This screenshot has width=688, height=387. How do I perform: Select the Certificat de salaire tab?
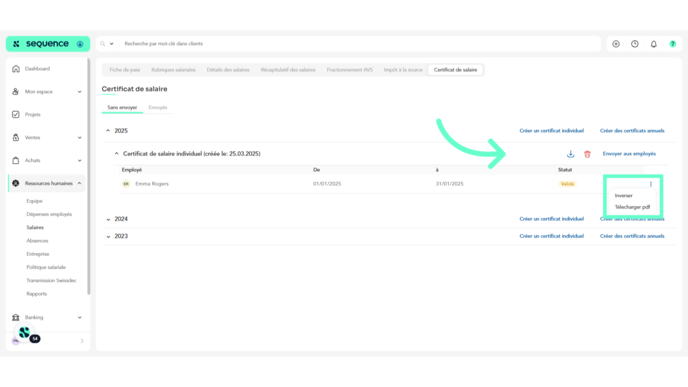pos(455,70)
